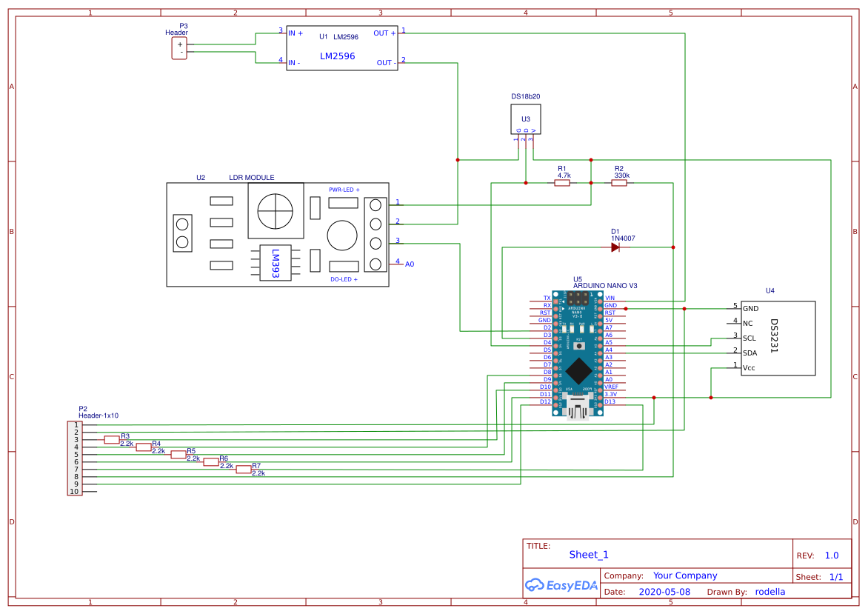Select the DS3231 RTC component U4

tap(778, 337)
